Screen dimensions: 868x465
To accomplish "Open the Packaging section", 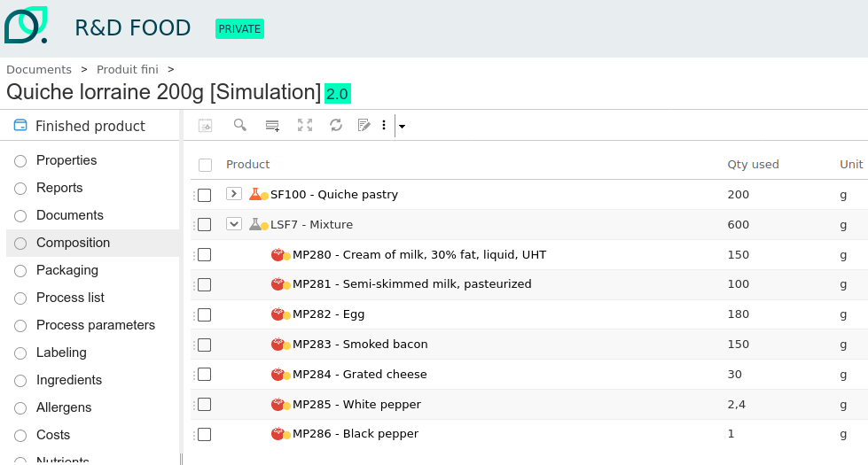I will tap(67, 270).
